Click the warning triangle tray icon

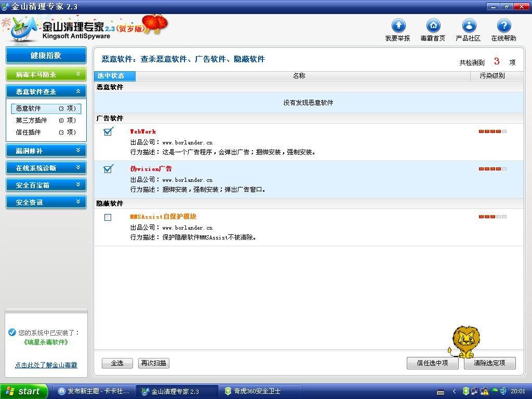click(x=485, y=392)
